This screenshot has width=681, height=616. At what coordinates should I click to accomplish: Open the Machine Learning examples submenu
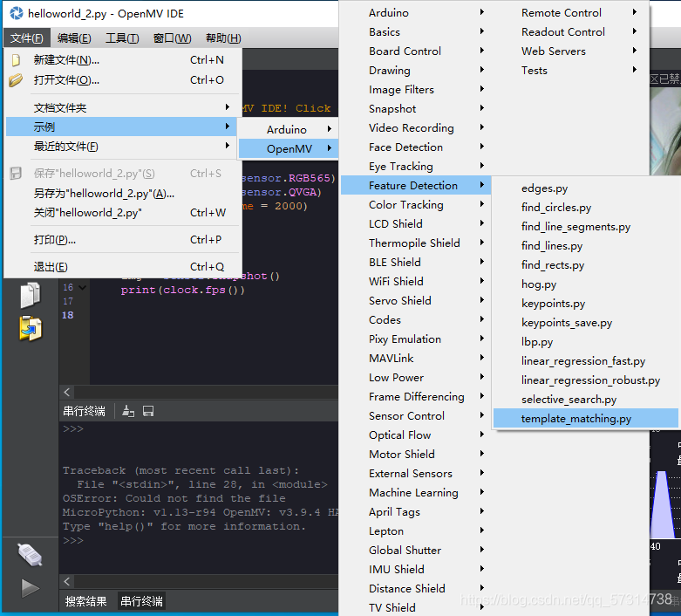[413, 493]
